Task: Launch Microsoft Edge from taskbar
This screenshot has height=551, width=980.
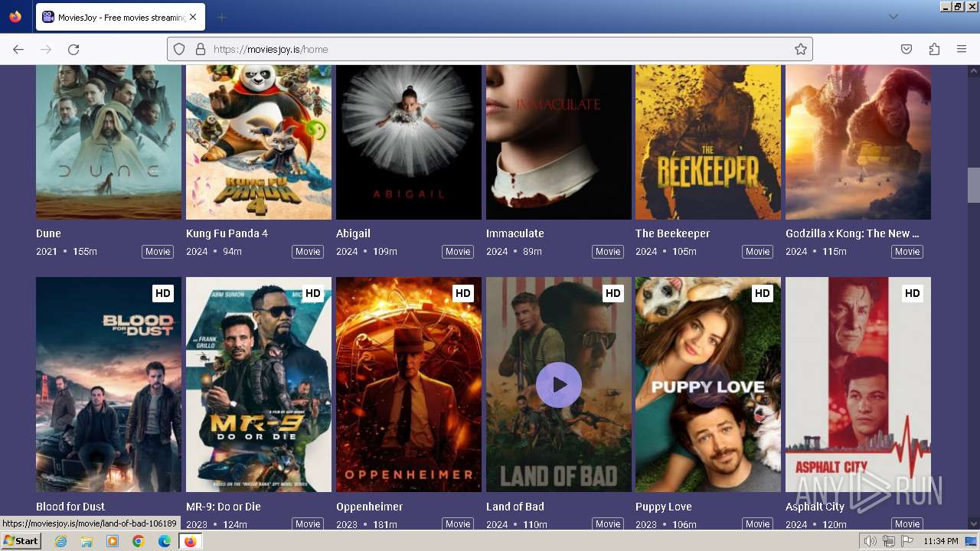Action: pyautogui.click(x=165, y=541)
